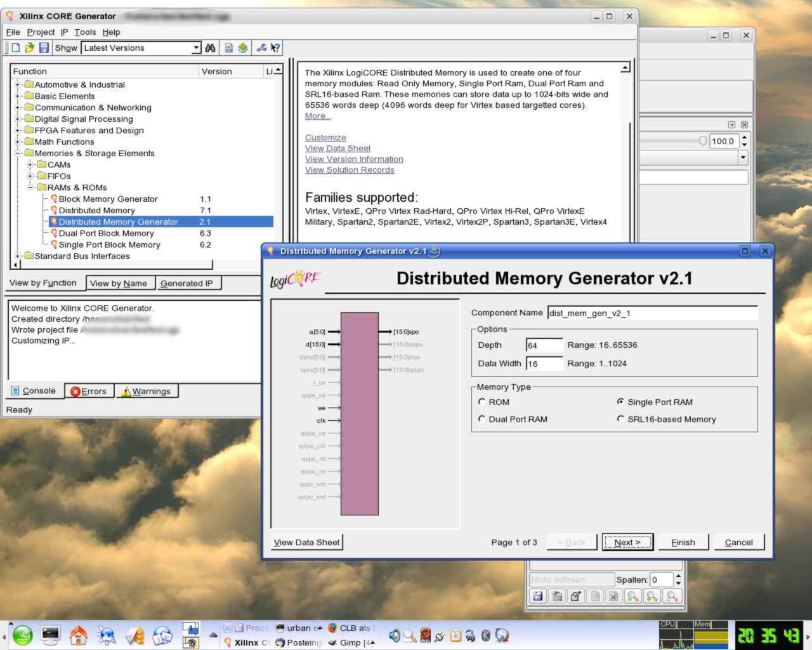The width and height of the screenshot is (812, 650).
Task: Click the clipboard tray icon
Action: click(x=455, y=635)
